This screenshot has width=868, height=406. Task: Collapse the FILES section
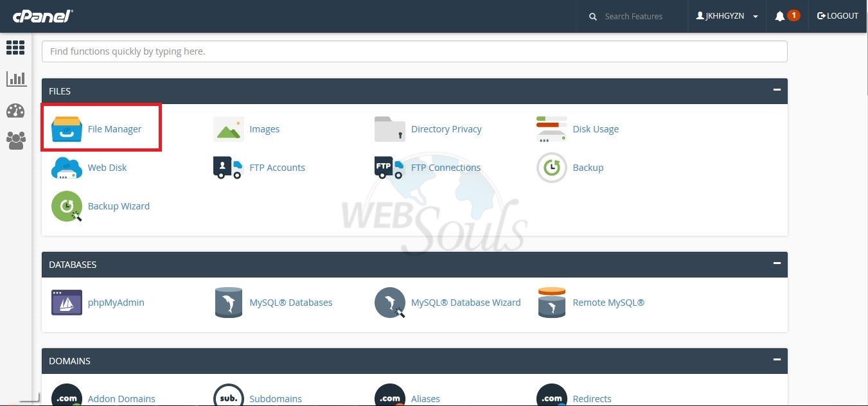coord(777,91)
